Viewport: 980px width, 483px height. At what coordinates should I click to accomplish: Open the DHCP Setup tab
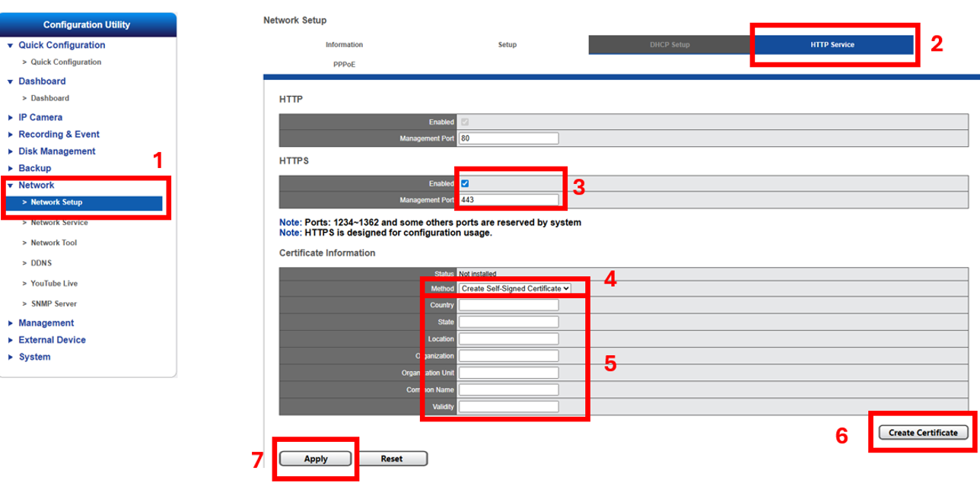tap(670, 45)
